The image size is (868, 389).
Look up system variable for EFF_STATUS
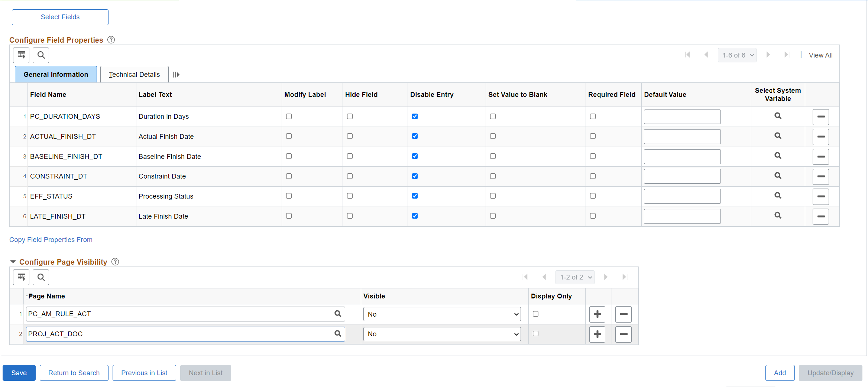[x=778, y=196]
